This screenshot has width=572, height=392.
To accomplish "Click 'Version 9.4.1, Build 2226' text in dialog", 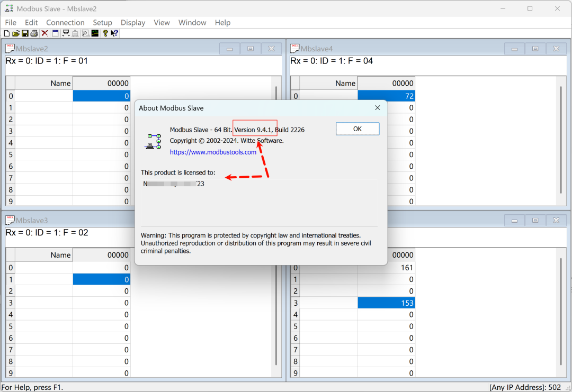I will tap(269, 130).
